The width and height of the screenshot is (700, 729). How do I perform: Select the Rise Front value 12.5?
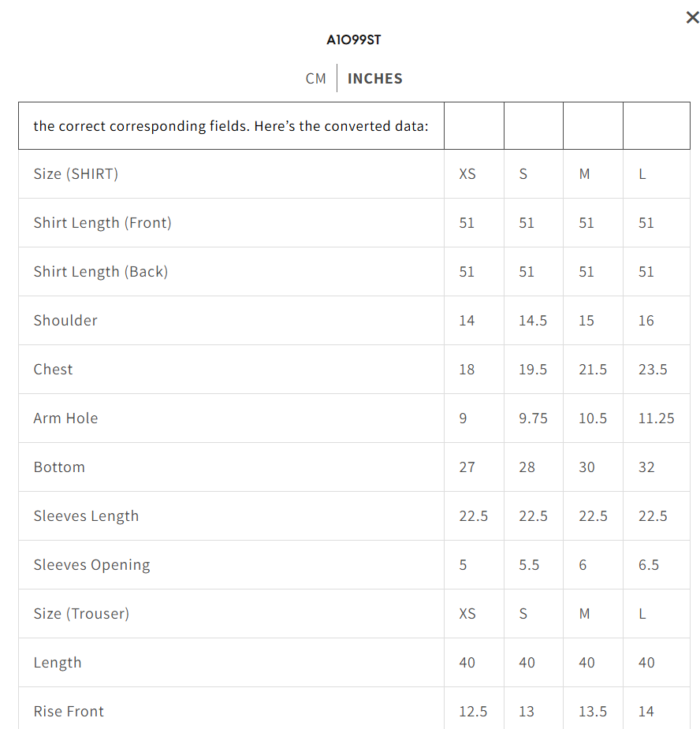473,712
